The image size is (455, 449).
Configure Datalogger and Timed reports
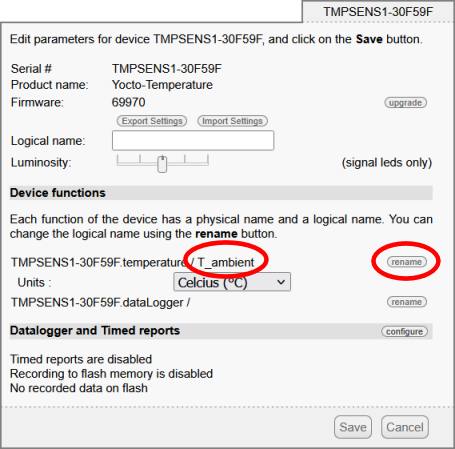coord(404,332)
